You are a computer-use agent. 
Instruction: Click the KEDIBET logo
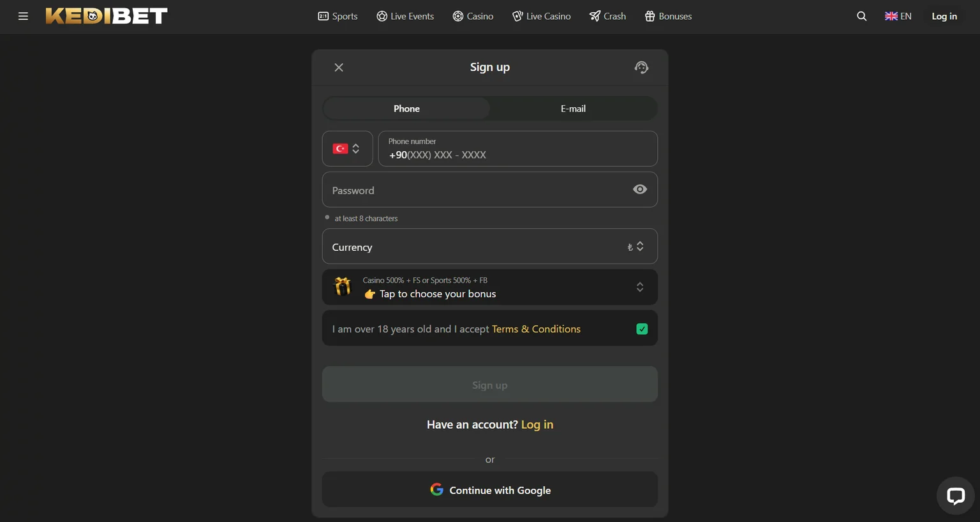(107, 16)
